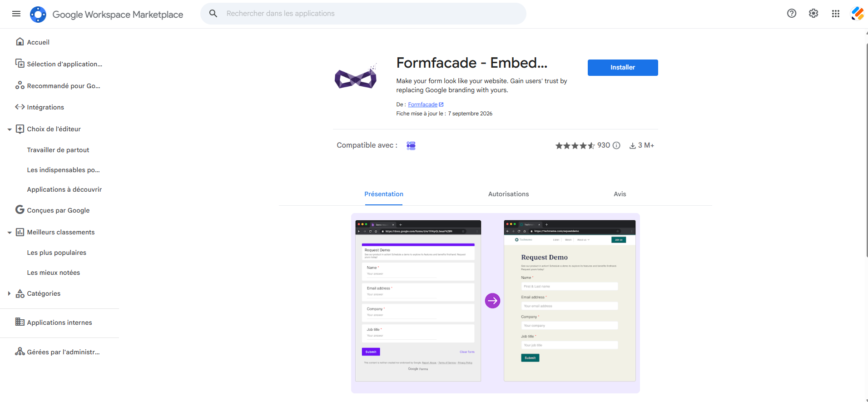Click the page vertical scrollbar
868x402 pixels.
pyautogui.click(x=867, y=150)
